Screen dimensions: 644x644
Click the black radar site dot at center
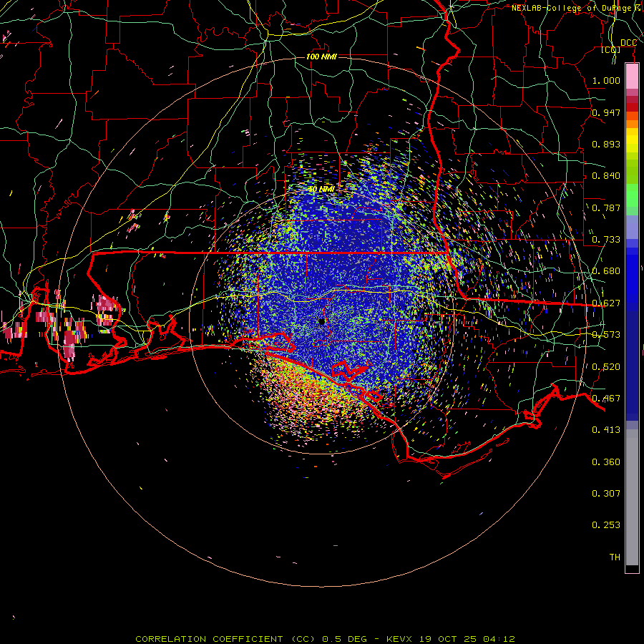coord(321,321)
